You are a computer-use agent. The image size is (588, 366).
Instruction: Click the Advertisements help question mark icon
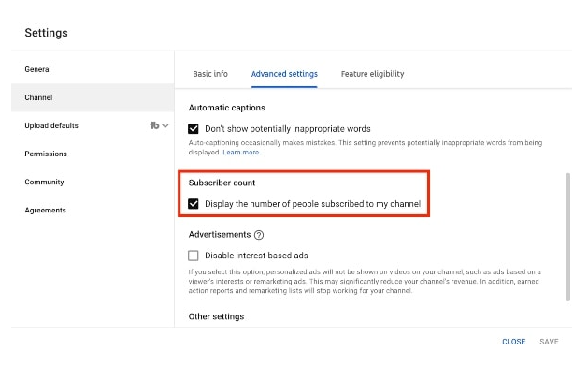click(x=259, y=235)
